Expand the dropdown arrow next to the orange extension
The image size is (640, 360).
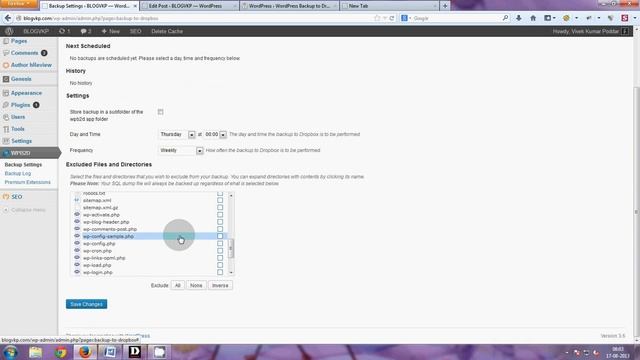576,18
